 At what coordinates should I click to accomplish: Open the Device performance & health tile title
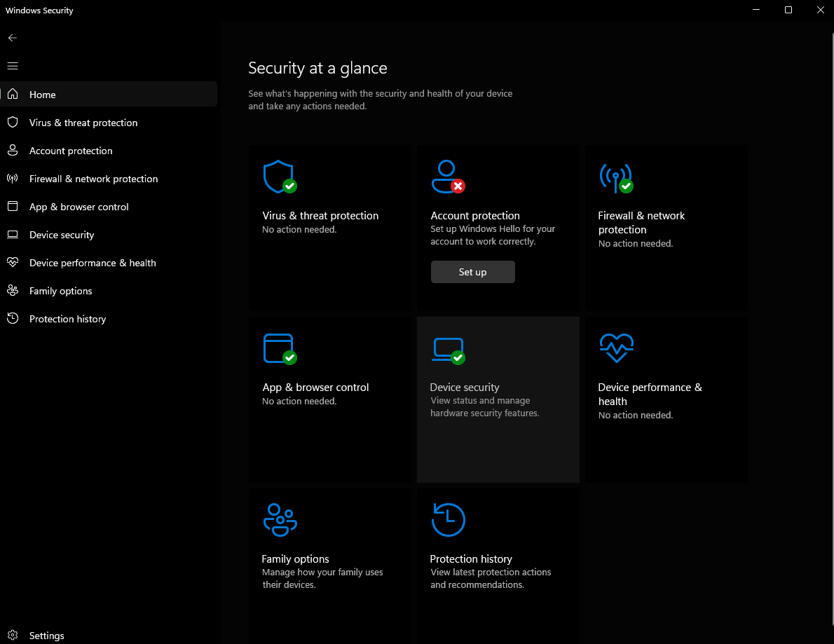(650, 394)
